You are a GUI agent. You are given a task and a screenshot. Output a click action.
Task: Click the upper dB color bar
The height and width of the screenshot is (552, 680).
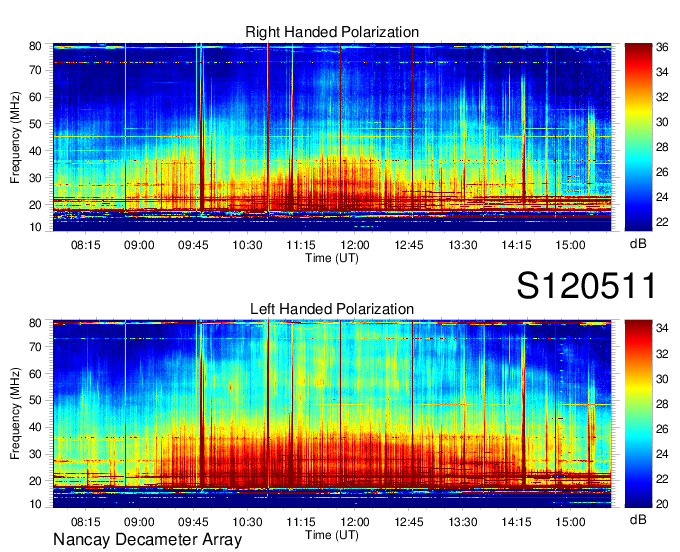(x=638, y=137)
